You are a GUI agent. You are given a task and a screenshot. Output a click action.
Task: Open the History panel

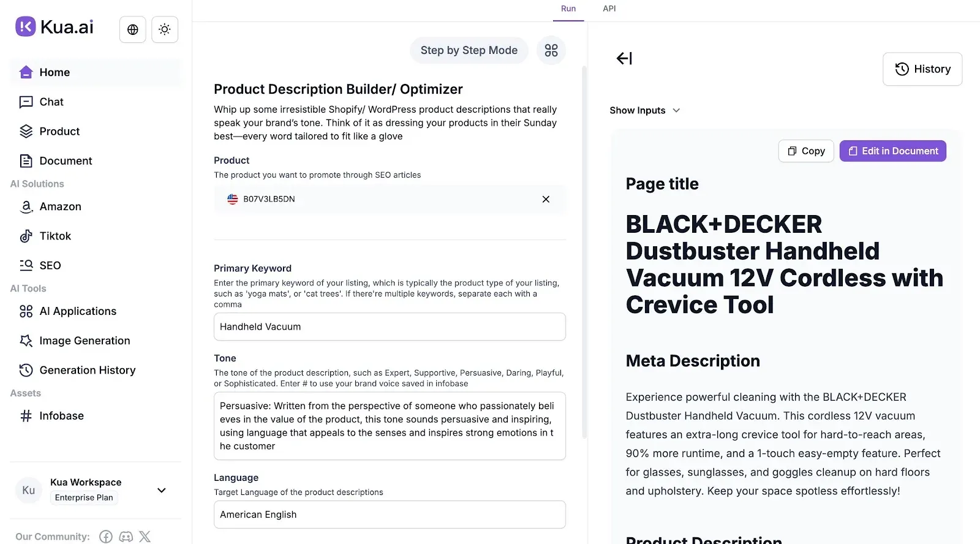click(922, 69)
